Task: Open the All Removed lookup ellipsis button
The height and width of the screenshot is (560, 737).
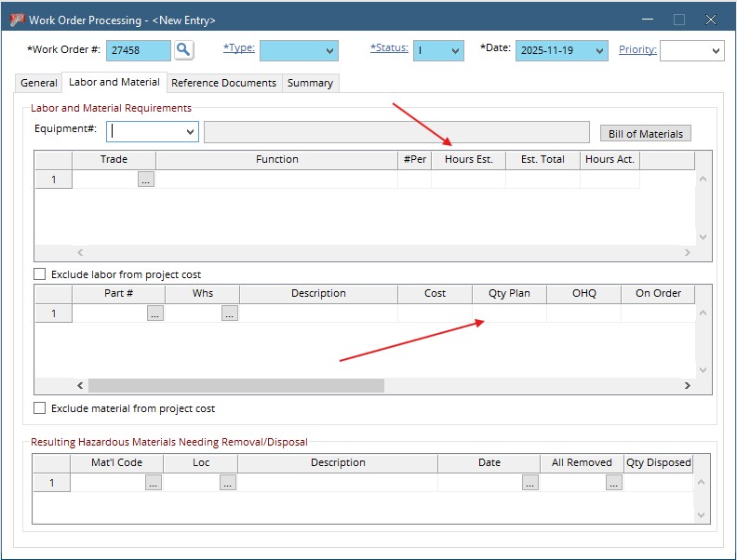Action: click(x=613, y=483)
